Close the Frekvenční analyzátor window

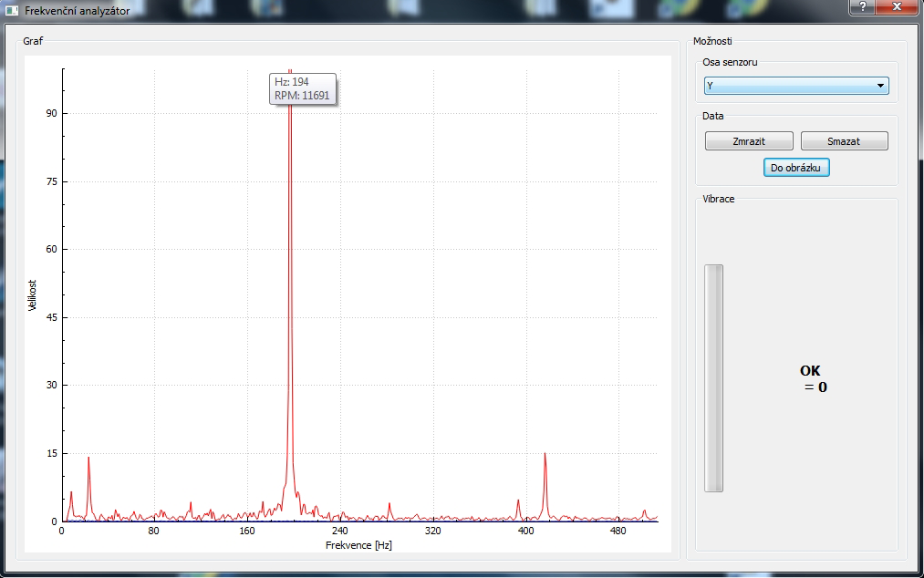click(x=898, y=7)
